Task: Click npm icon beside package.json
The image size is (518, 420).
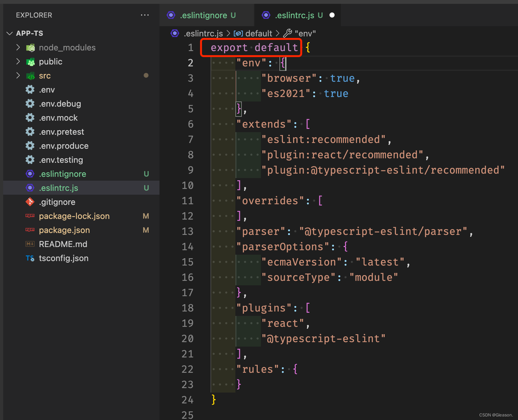Action: click(30, 230)
